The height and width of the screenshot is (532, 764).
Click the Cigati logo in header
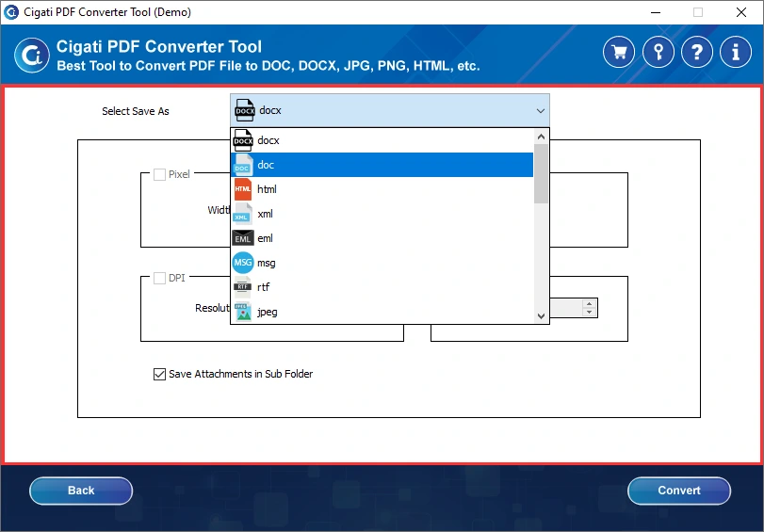[32, 55]
